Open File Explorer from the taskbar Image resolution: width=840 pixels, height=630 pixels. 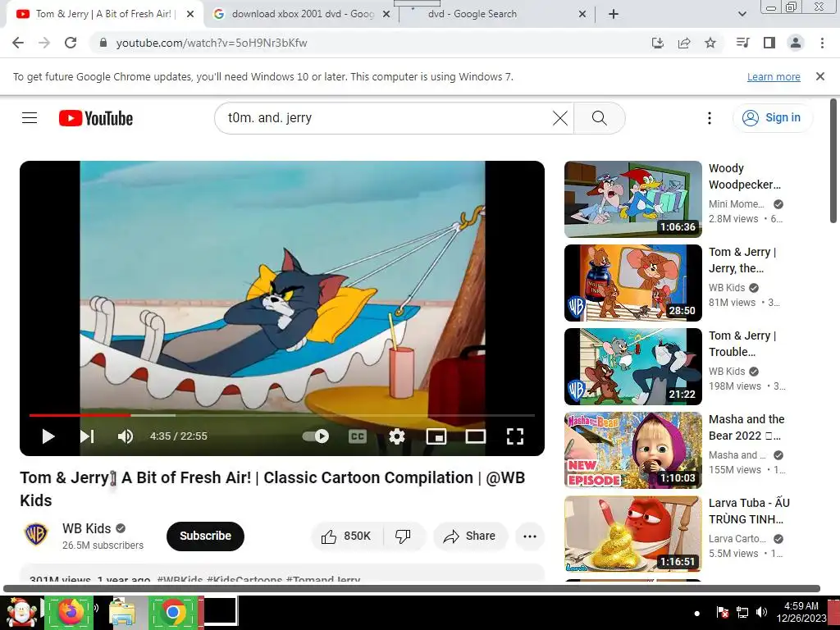pos(121,612)
